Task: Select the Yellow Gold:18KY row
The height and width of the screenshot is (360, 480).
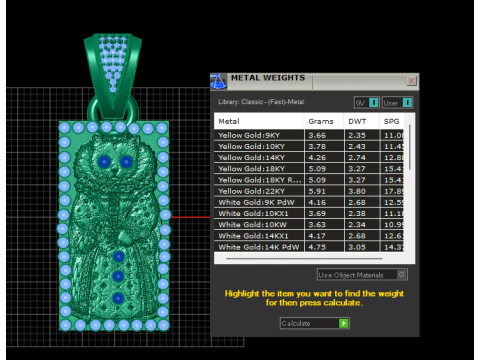Action: click(309, 169)
